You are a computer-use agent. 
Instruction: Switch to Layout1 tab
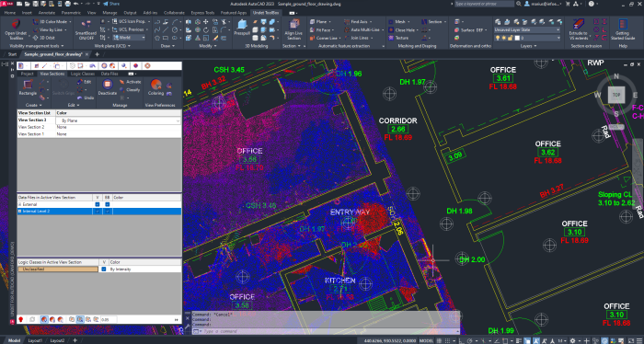35,340
